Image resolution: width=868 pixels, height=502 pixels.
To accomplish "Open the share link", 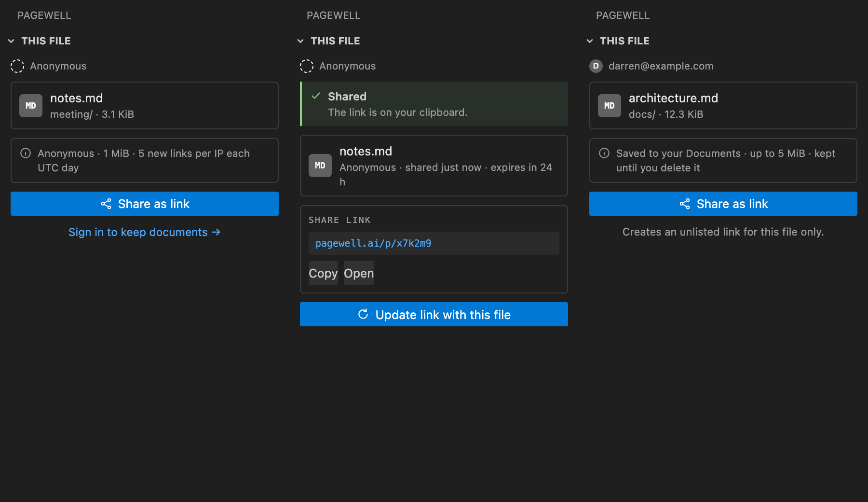I will pyautogui.click(x=359, y=273).
